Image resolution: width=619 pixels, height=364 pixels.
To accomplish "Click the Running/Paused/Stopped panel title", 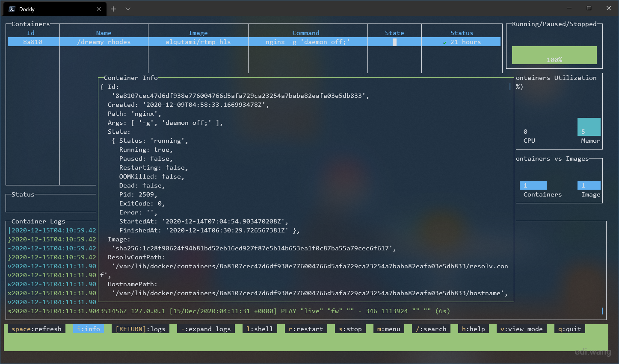I will (554, 24).
